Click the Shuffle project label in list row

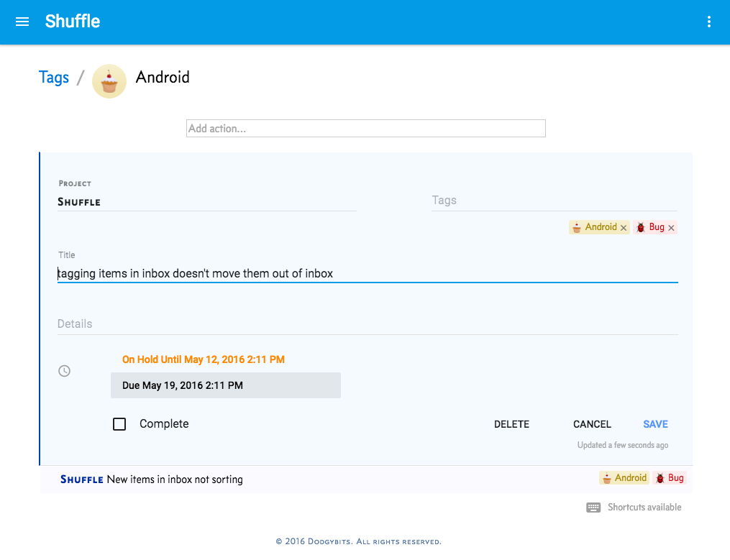82,479
